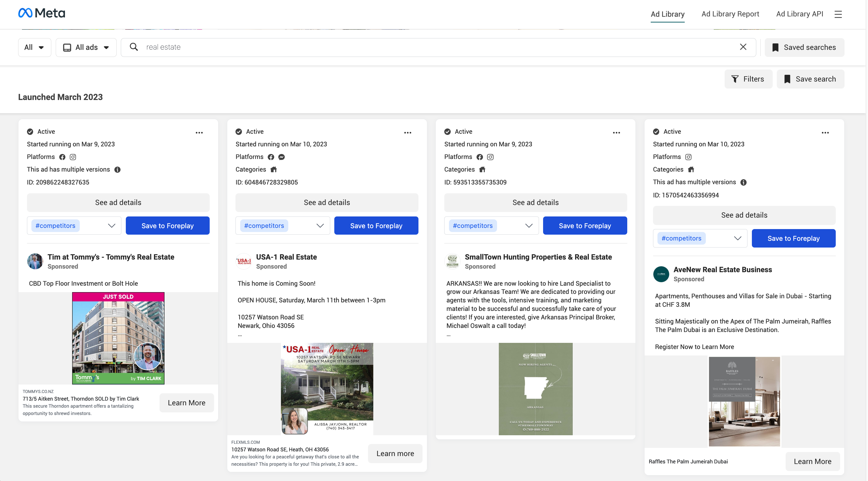Open the Ad Library API tab

799,14
